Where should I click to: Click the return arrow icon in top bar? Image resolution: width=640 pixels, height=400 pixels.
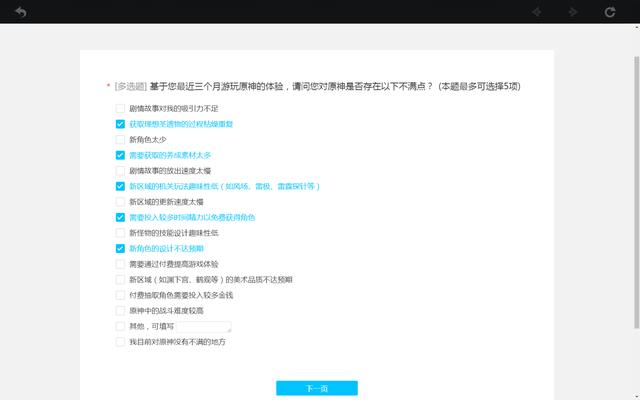pos(20,12)
